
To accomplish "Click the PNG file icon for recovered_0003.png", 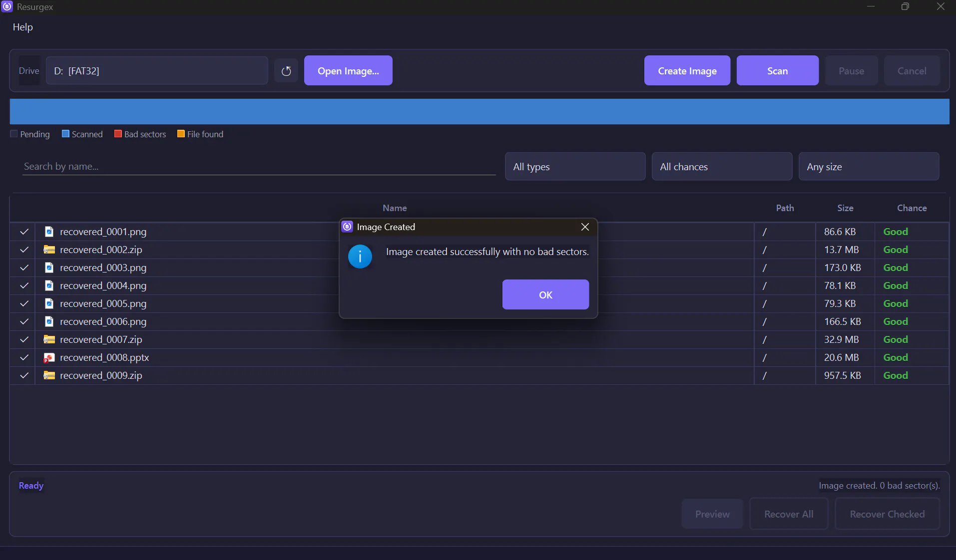I will (49, 268).
